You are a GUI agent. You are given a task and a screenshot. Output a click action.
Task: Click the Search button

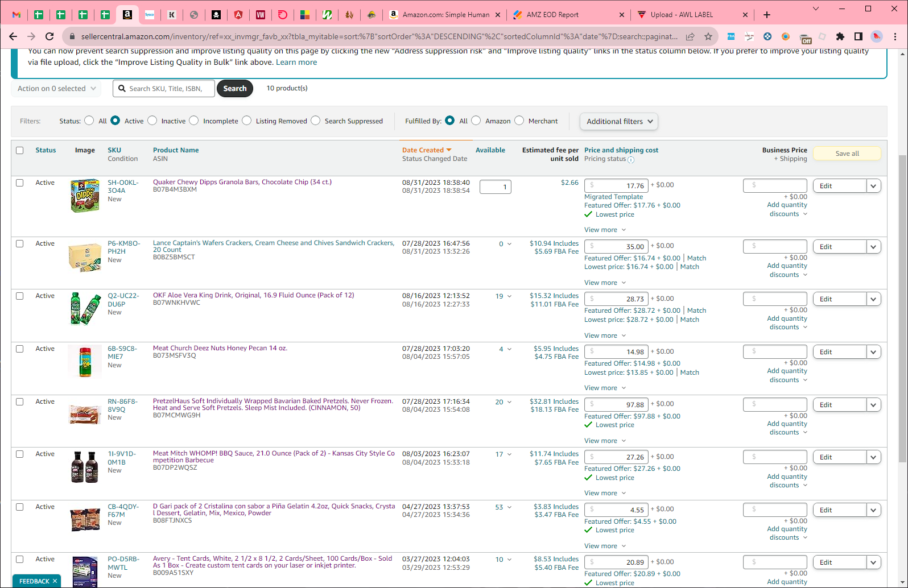pos(235,89)
